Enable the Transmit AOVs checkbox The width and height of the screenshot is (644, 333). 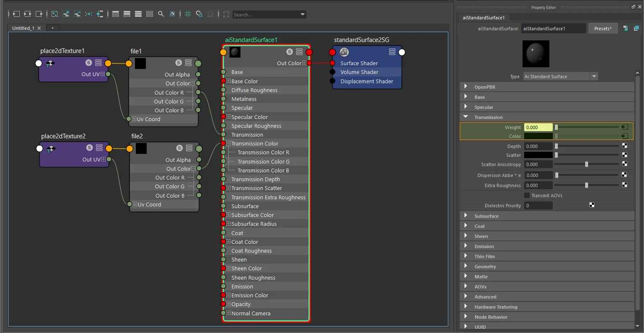[527, 196]
